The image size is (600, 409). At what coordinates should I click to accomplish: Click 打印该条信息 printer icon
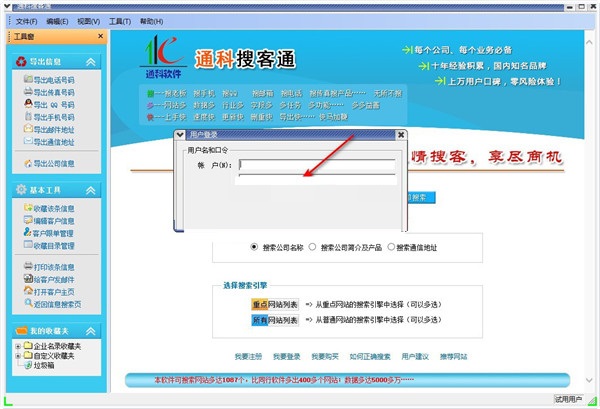pyautogui.click(x=28, y=266)
